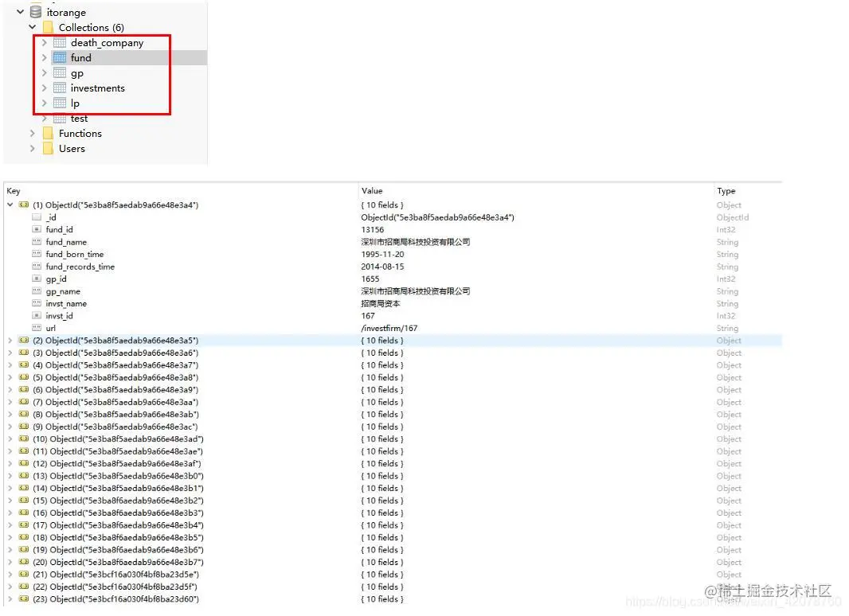The height and width of the screenshot is (616, 849).
Task: Click the lp collection table icon
Action: coord(60,103)
